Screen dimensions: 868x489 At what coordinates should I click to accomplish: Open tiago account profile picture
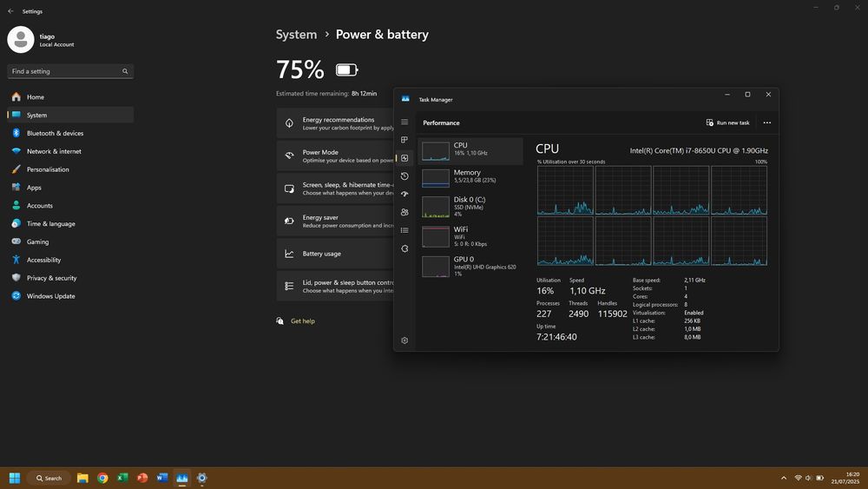[21, 40]
